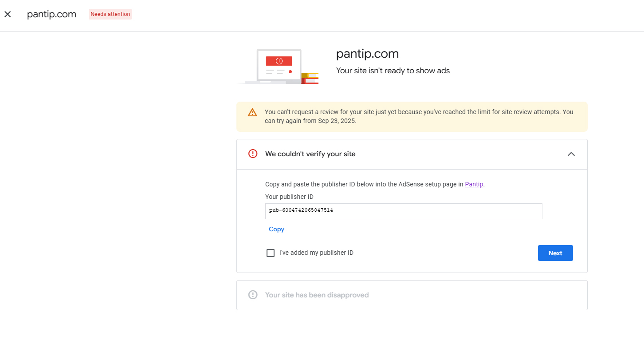Collapse the 'We couldn't verify your site' section
Image resolution: width=644 pixels, height=348 pixels.
coord(571,154)
